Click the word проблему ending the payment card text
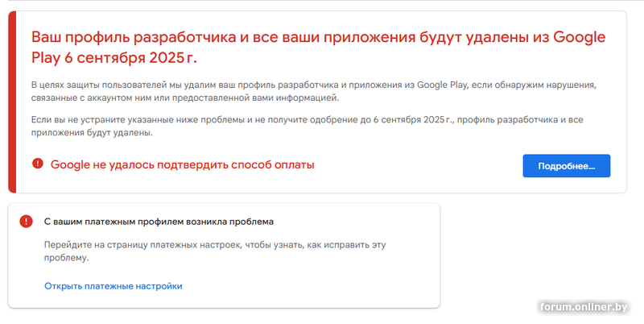 click(65, 259)
